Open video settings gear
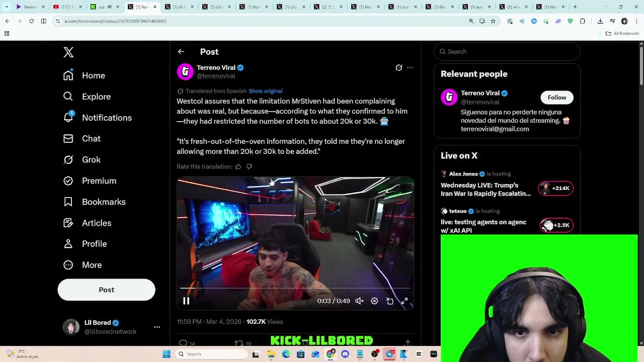This screenshot has height=362, width=644. tap(374, 301)
